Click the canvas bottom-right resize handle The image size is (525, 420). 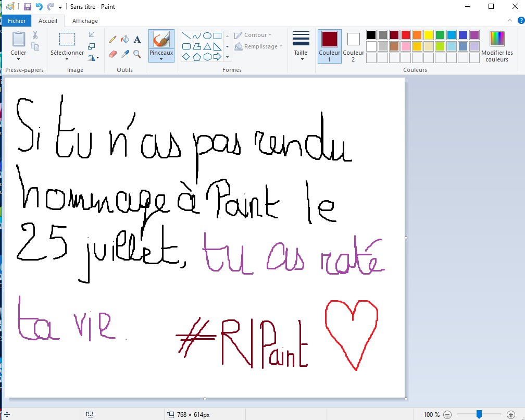(x=406, y=399)
